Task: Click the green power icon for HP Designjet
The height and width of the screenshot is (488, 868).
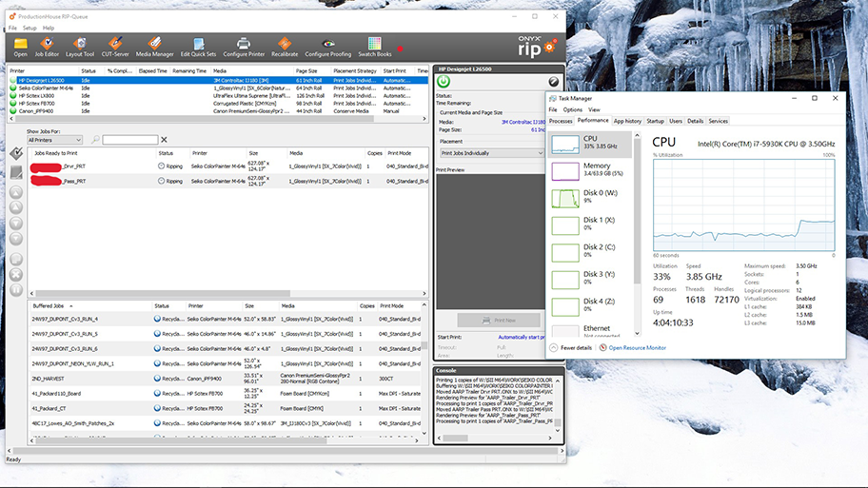Action: pos(444,82)
